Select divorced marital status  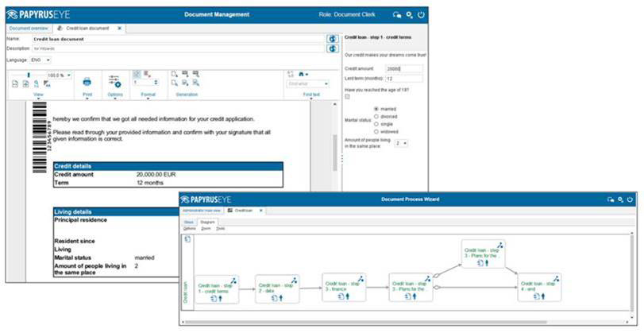click(376, 116)
